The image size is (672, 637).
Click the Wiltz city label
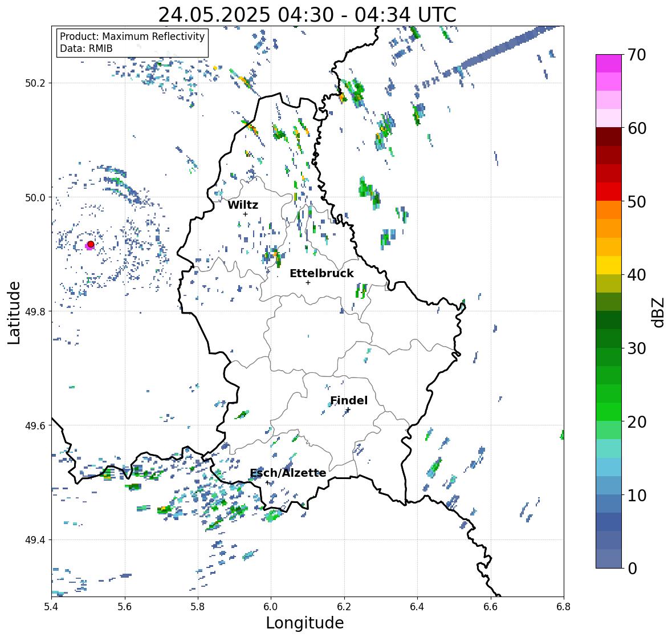click(x=243, y=205)
